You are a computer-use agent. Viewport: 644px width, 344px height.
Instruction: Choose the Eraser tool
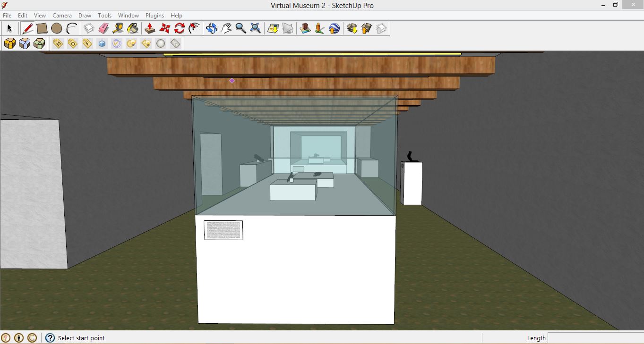click(x=103, y=29)
